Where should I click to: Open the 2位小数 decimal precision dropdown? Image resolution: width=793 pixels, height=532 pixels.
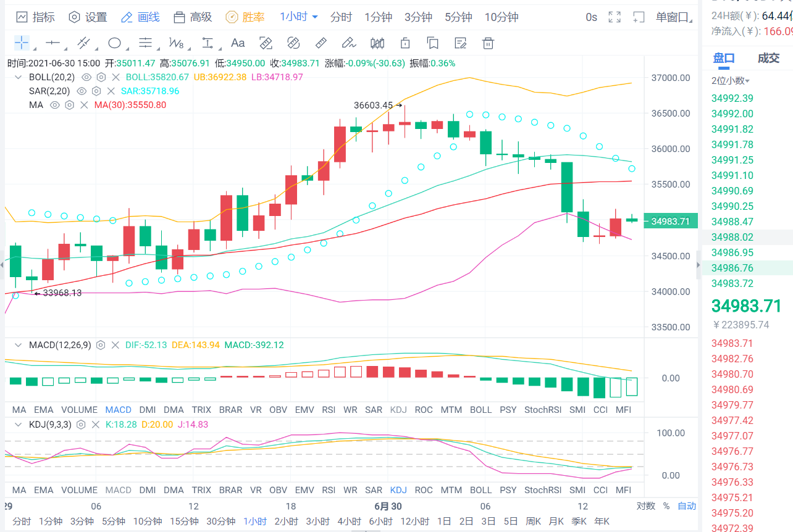click(x=731, y=81)
